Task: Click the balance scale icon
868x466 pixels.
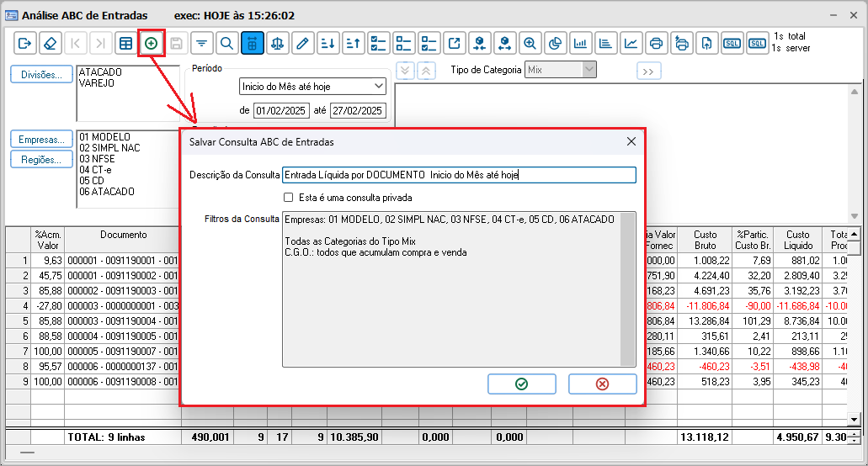Action: [x=277, y=43]
